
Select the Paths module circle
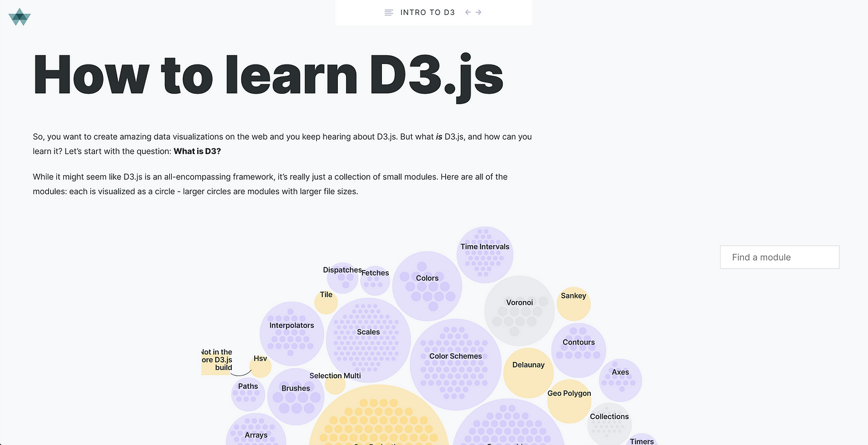248,394
